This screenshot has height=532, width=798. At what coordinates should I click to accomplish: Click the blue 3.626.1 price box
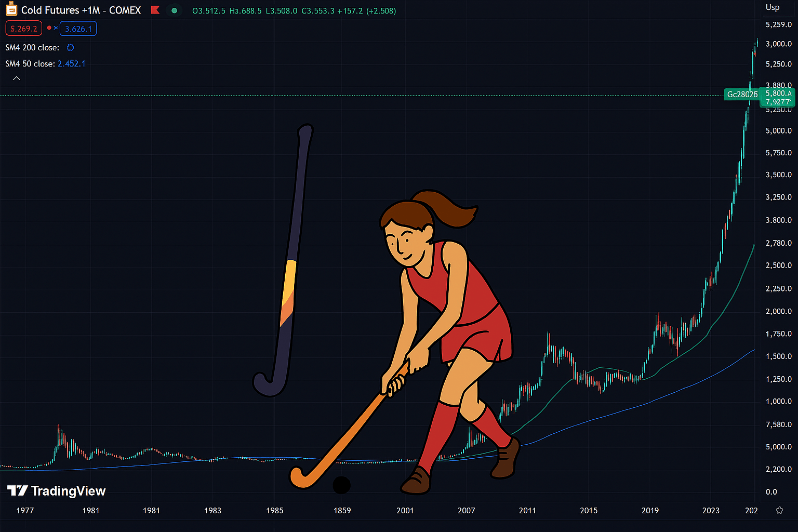(x=78, y=29)
